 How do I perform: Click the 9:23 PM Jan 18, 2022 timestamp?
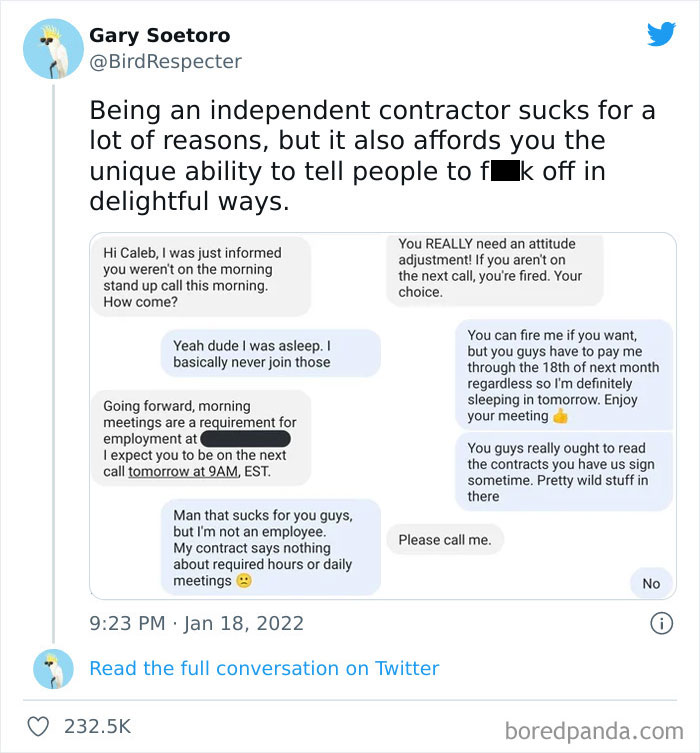[x=196, y=624]
